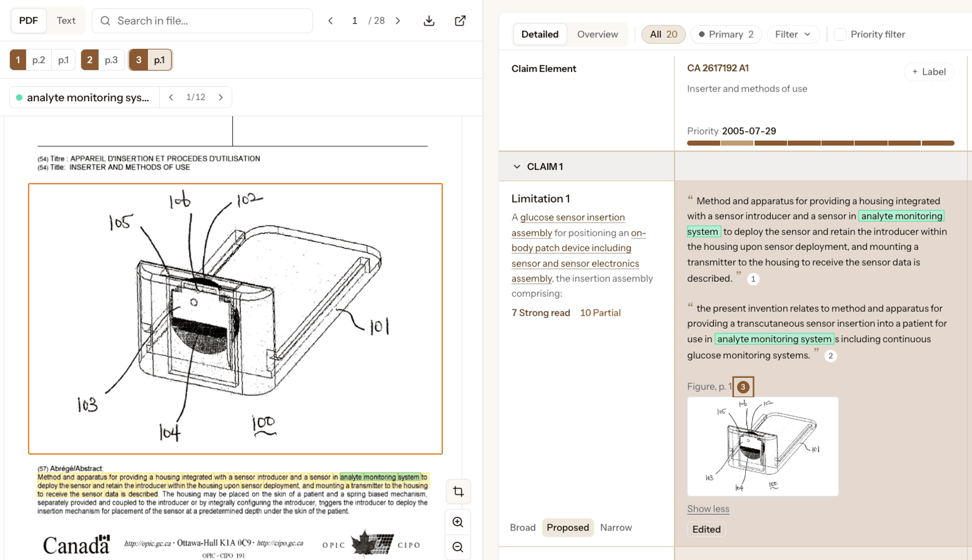
Task: Click the patent figure in PDF viewer
Action: pos(235,319)
